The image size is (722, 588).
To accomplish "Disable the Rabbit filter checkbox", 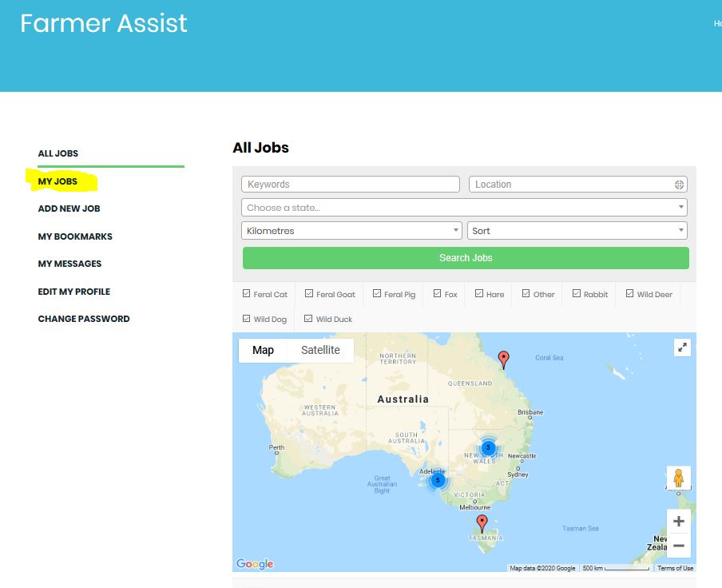I will point(577,294).
